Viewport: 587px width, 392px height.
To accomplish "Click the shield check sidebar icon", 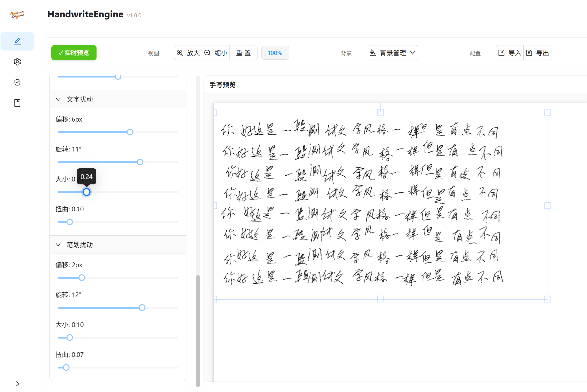I will pos(17,82).
